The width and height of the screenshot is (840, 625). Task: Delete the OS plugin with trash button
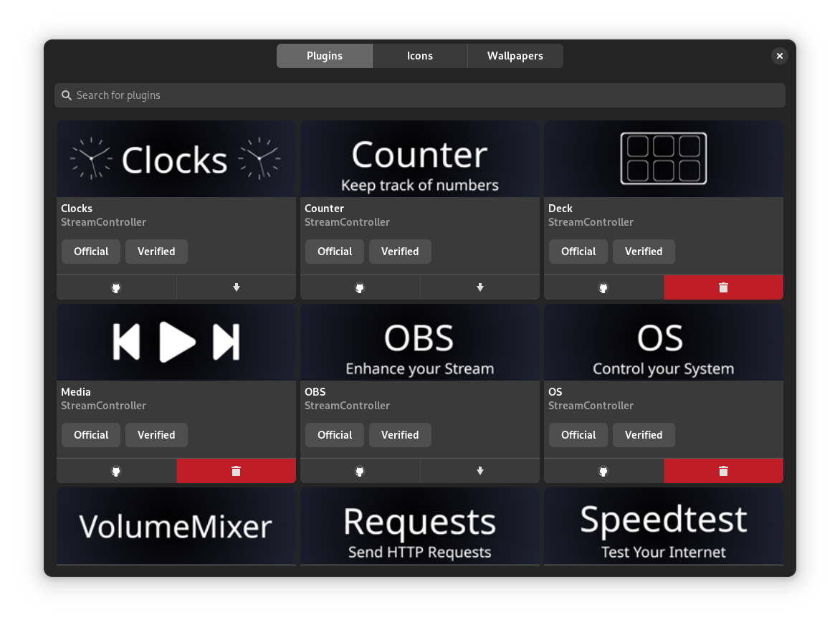(724, 472)
